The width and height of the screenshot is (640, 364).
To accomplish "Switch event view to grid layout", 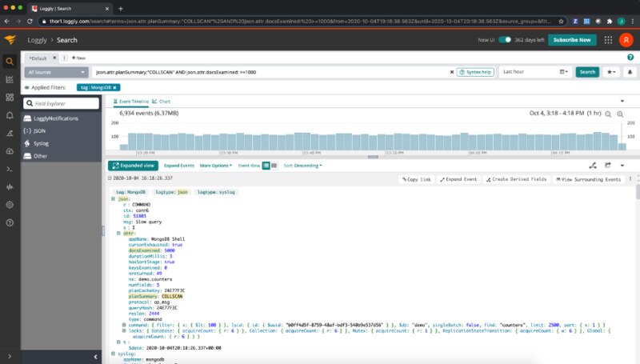I will pyautogui.click(x=274, y=166).
